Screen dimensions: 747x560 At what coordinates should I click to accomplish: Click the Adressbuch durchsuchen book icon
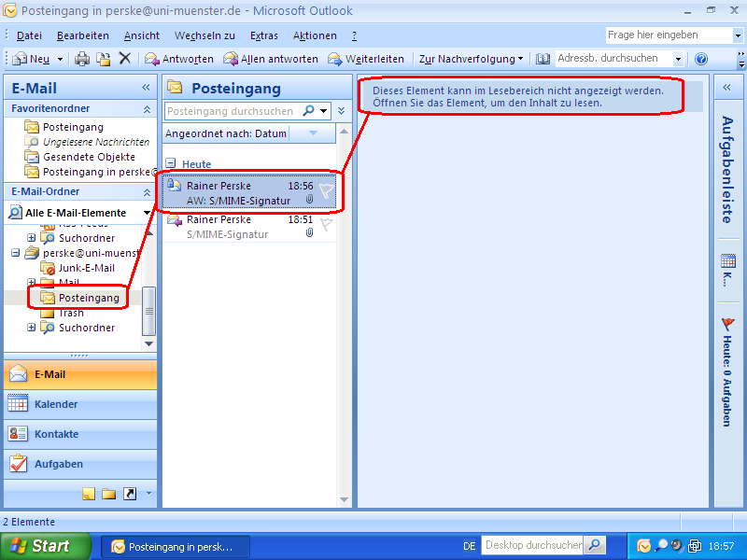(543, 58)
